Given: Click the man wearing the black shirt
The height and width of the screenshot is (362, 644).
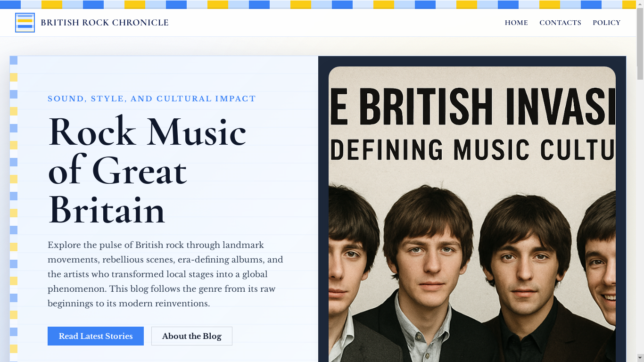Looking at the screenshot, I should (523, 278).
